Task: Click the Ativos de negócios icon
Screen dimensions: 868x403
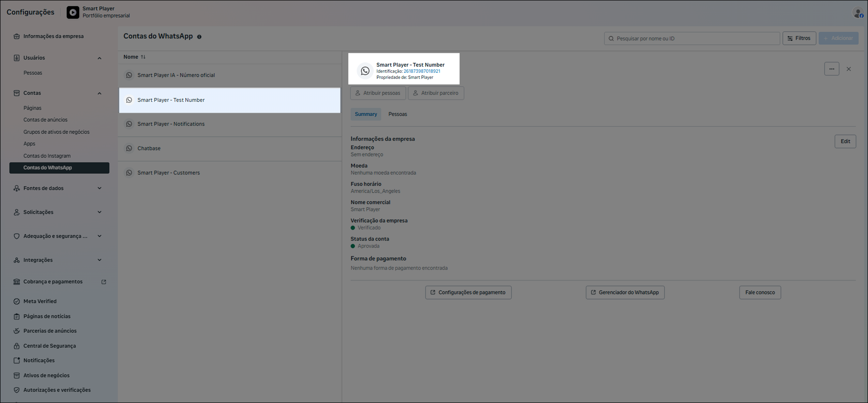Action: coord(16,375)
